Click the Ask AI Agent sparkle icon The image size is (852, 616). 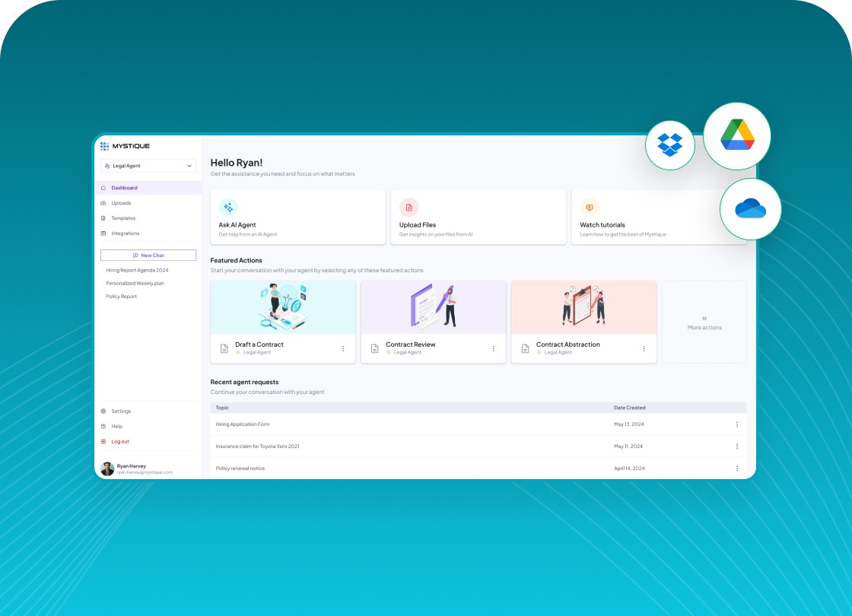point(228,208)
